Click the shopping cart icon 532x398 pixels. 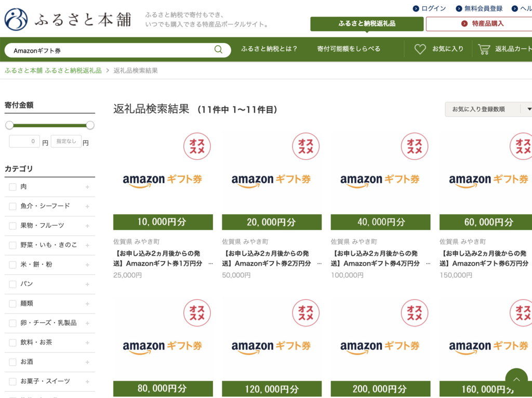484,49
